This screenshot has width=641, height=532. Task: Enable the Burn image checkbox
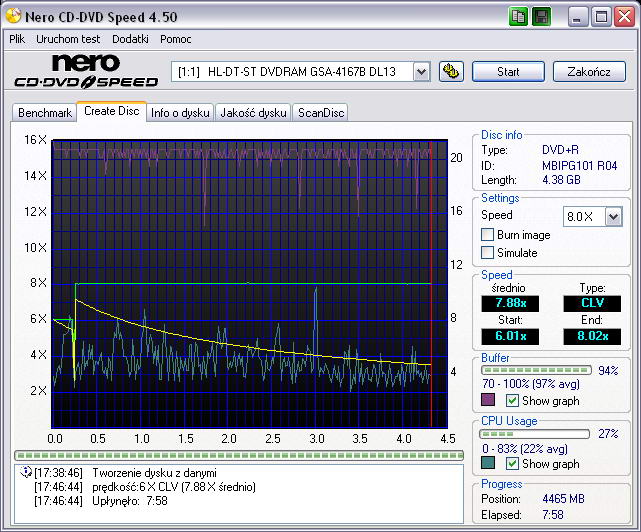click(x=488, y=235)
